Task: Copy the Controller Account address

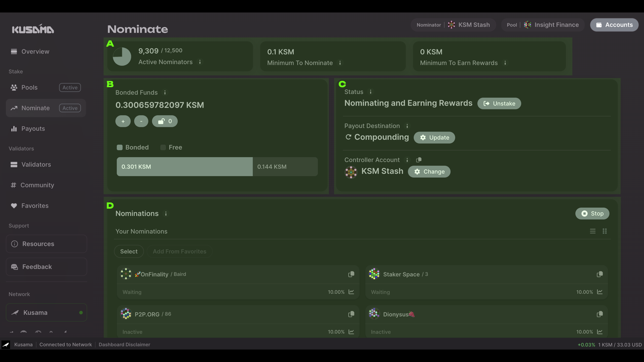Action: coord(419,160)
